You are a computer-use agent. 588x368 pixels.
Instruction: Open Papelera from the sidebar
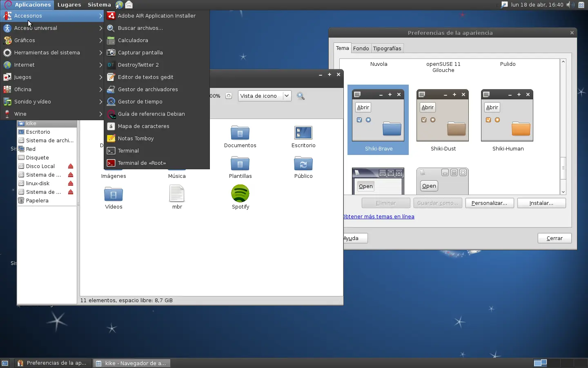click(x=38, y=200)
